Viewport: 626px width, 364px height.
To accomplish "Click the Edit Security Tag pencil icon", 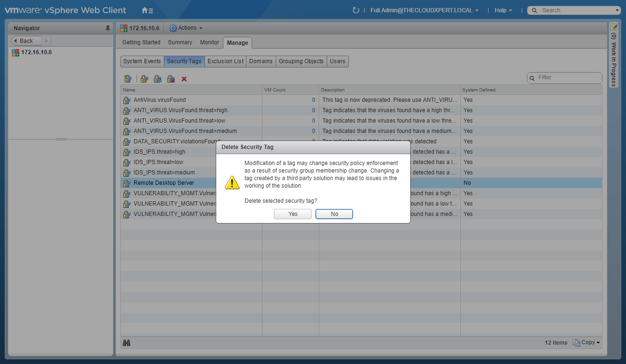I will point(144,79).
